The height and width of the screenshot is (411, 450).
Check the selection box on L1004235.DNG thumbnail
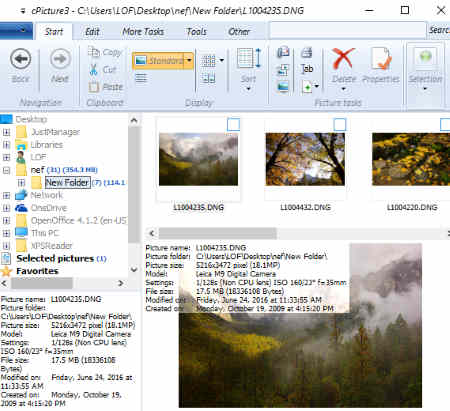pyautogui.click(x=233, y=124)
